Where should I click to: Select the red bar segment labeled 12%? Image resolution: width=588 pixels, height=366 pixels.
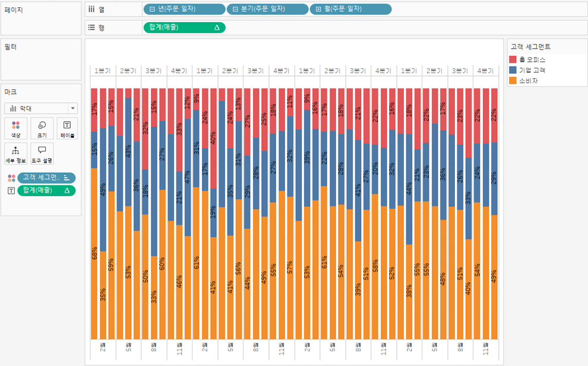point(188,103)
